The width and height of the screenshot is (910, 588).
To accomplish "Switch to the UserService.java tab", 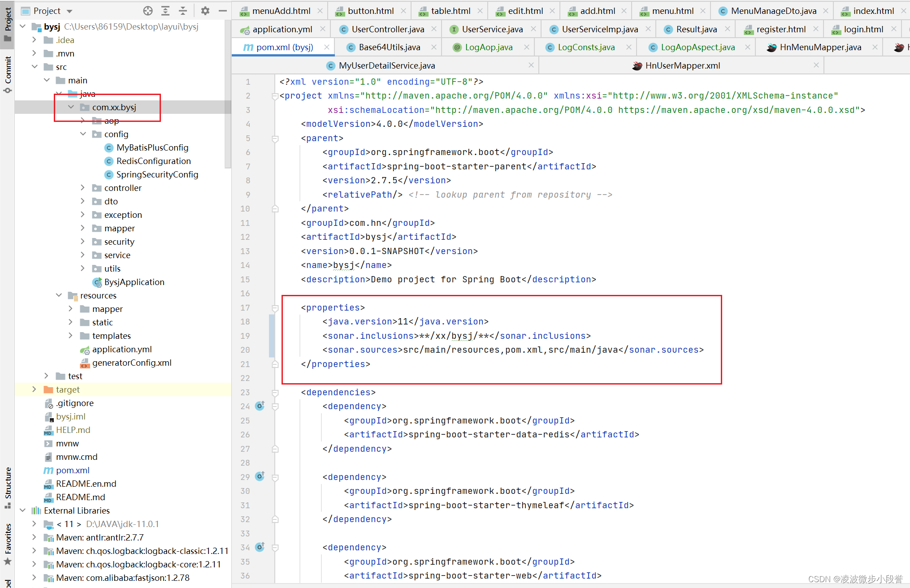I will click(x=491, y=29).
